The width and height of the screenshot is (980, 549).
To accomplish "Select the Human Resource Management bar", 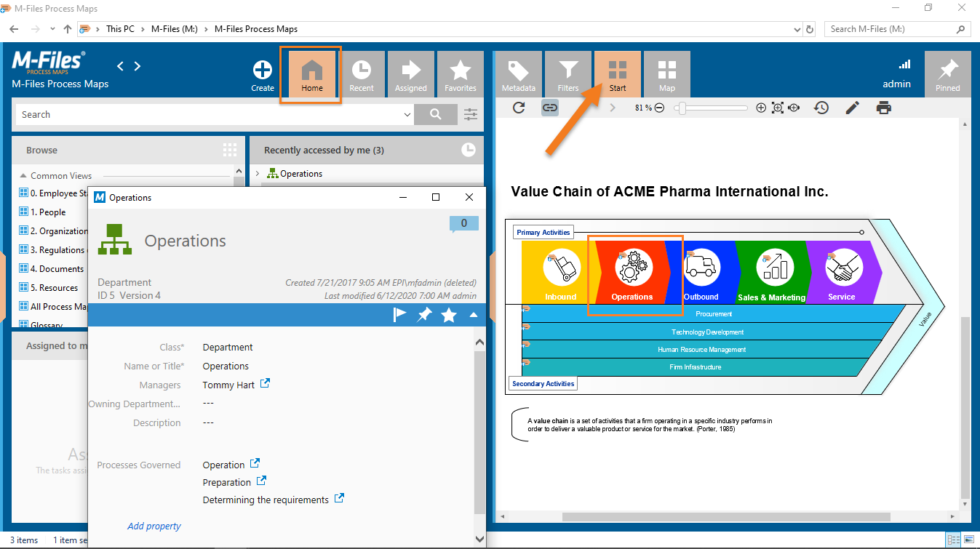I will point(701,350).
